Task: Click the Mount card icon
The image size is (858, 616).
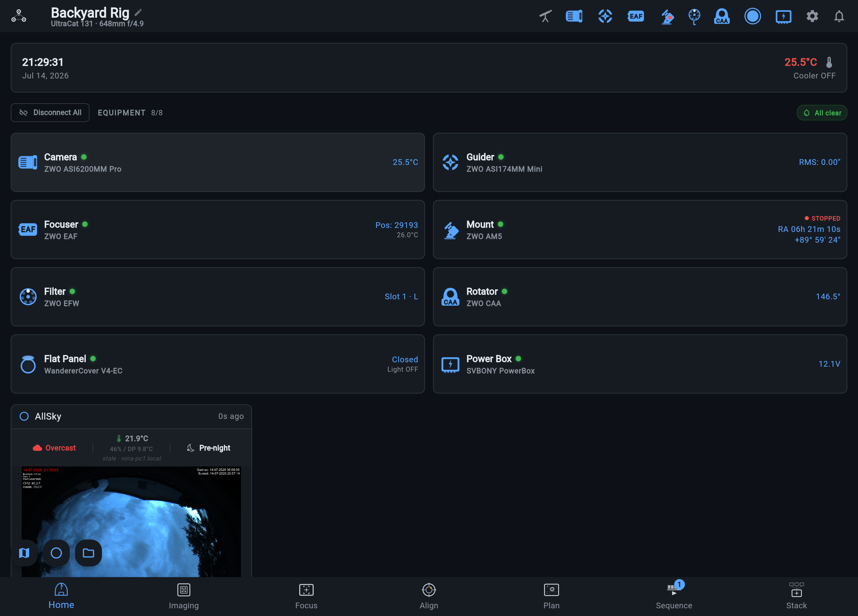Action: (x=450, y=230)
